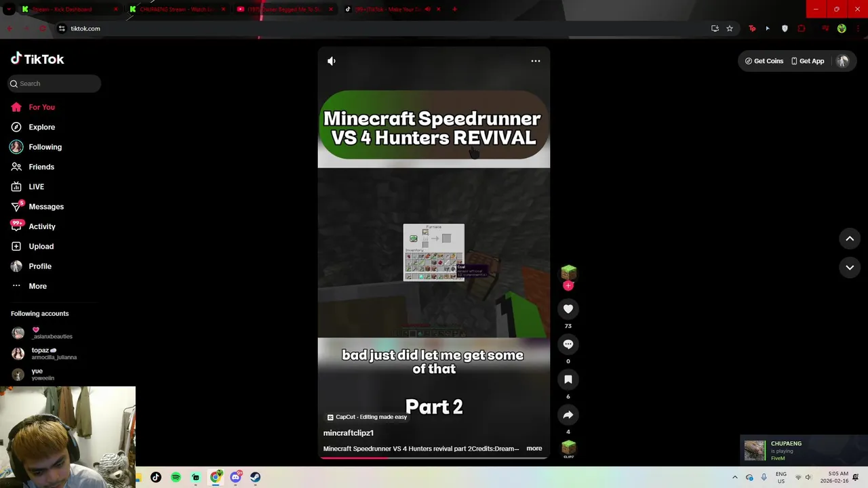Open the creator's grass block avatar

coord(568,272)
